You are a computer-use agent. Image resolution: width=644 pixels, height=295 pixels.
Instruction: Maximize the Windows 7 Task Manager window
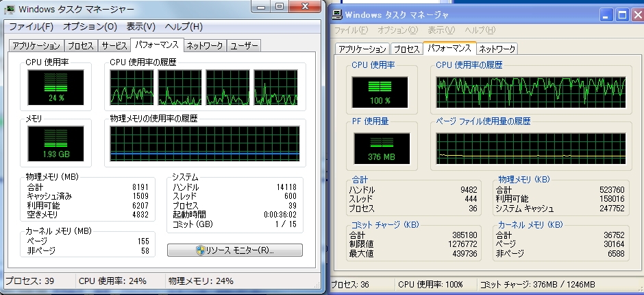(x=280, y=7)
